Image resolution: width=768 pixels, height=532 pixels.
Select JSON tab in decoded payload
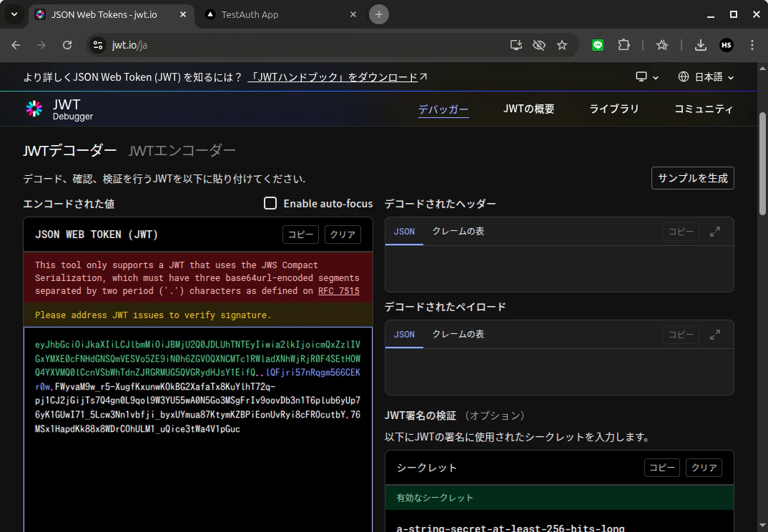pos(404,334)
